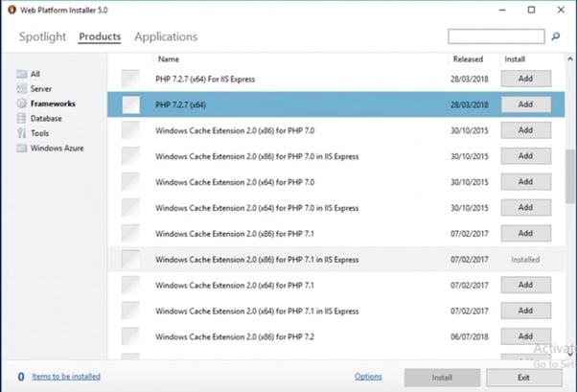Add PHP 7.2.7 (x64) For IIS Express
The height and width of the screenshot is (392, 577).
525,79
